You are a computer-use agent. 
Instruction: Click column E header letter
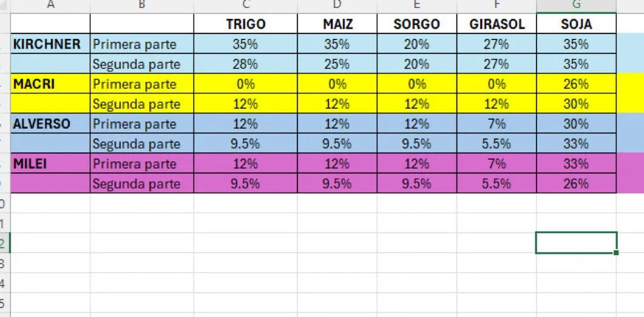click(416, 5)
